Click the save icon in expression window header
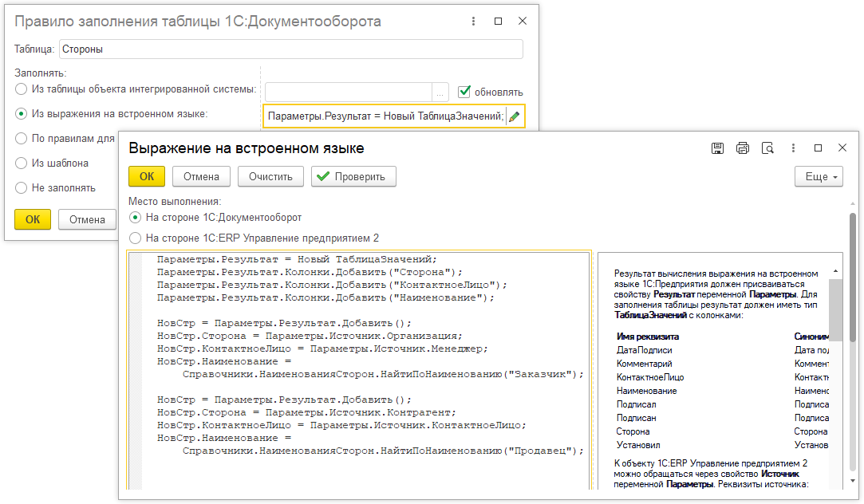 [717, 148]
